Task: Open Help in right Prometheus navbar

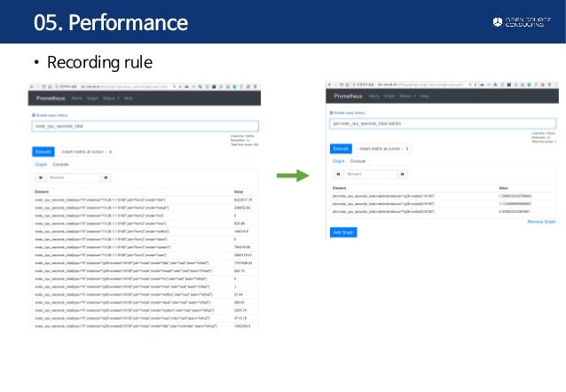Action: (x=424, y=96)
